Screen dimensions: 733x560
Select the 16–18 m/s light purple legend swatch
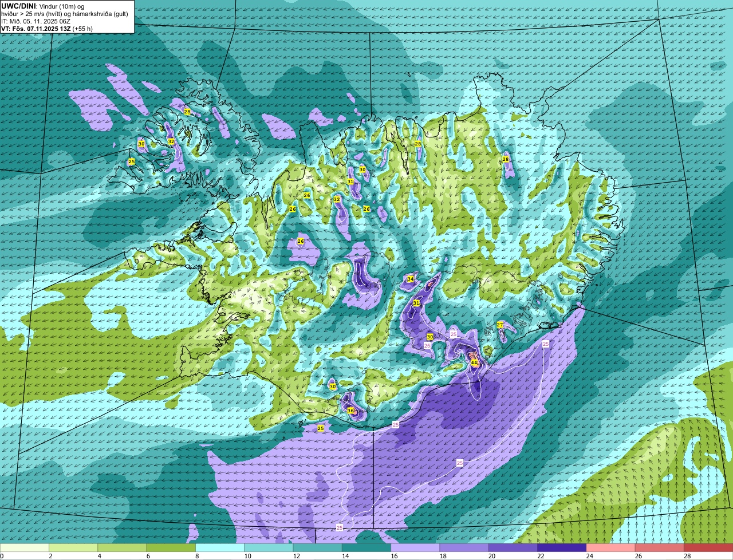coord(415,547)
